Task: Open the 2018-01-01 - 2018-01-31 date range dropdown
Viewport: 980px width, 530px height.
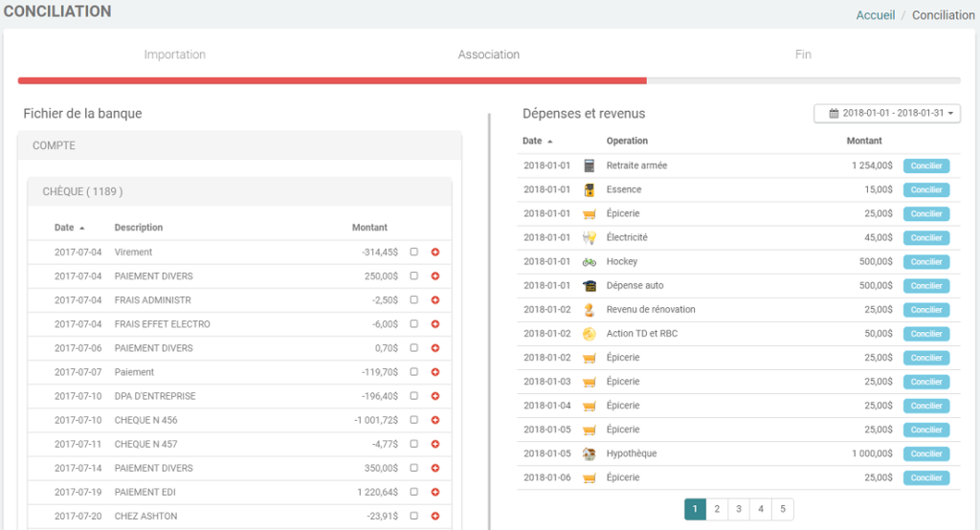Action: pyautogui.click(x=887, y=113)
